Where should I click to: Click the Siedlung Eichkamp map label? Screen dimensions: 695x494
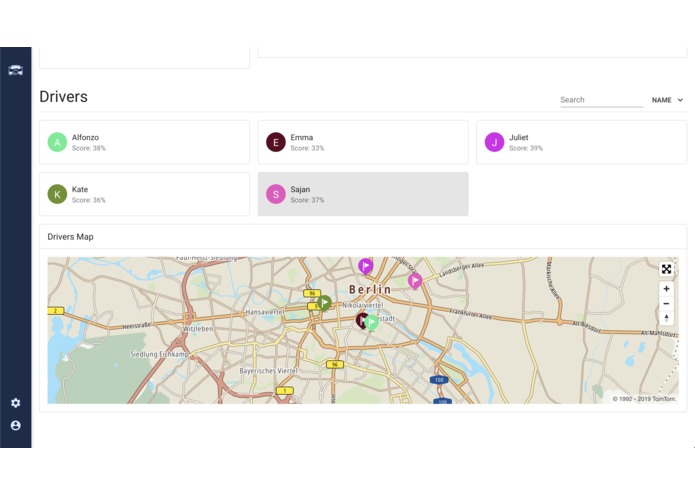pos(159,354)
